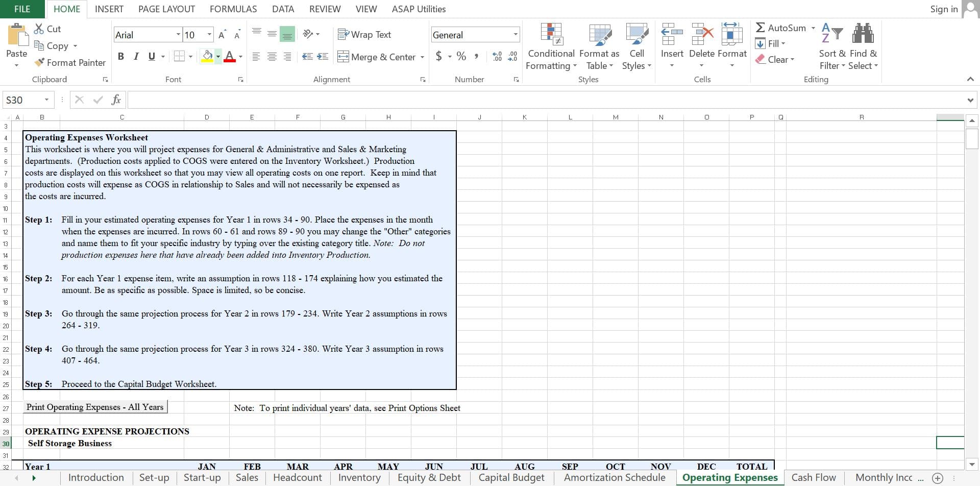Open Cell Styles gallery
The image size is (980, 486).
[x=637, y=47]
